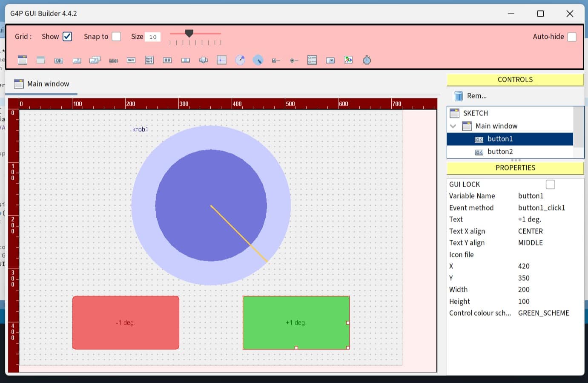The width and height of the screenshot is (588, 383).
Task: Click the PROPERTIES panel header
Action: [515, 168]
